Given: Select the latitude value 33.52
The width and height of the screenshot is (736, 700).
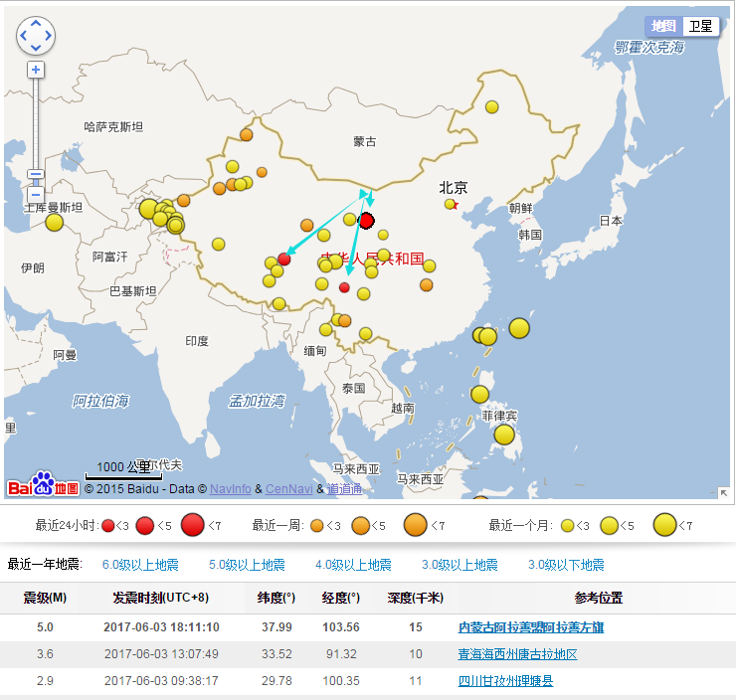Looking at the screenshot, I should click(276, 654).
